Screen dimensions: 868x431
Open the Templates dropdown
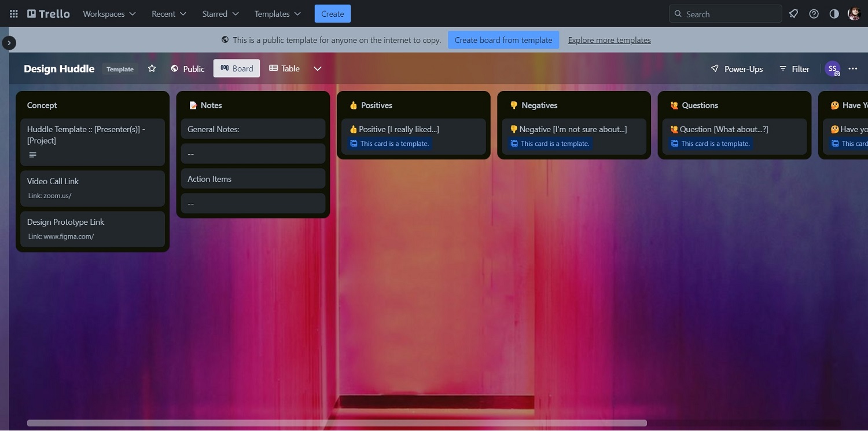pyautogui.click(x=277, y=13)
